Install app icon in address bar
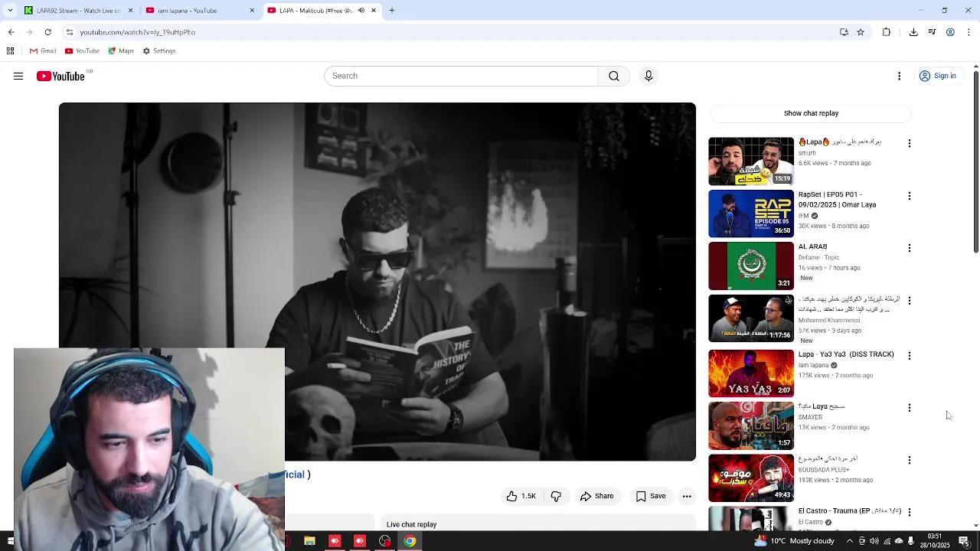980x551 pixels. 844,32
